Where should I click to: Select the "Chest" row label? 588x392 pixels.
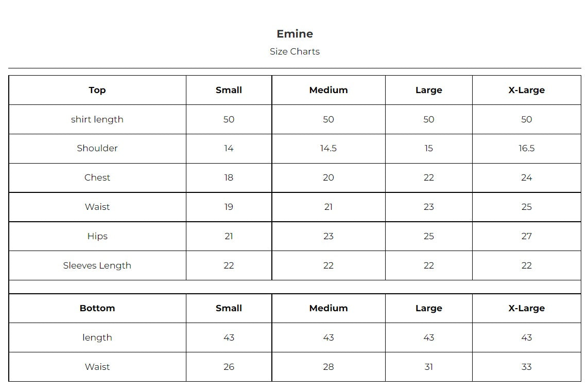pyautogui.click(x=97, y=177)
